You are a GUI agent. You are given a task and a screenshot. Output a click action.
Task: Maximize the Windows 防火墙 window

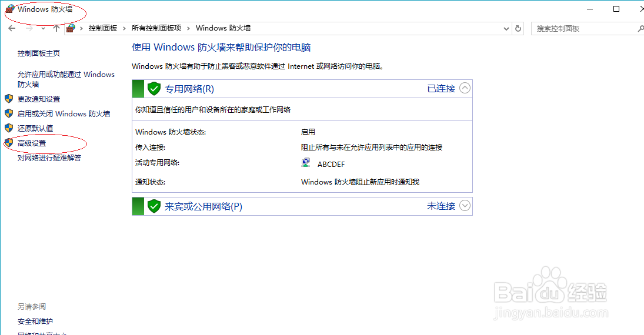pos(616,9)
